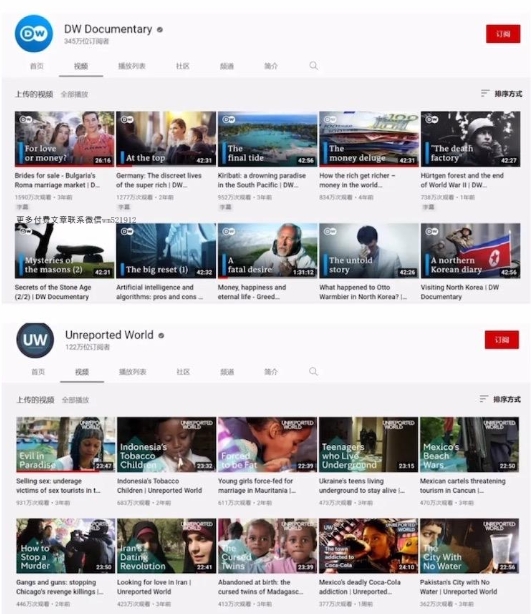The image size is (531, 614).
Task: Subscribe to Unreported World with the red button
Action: (502, 340)
